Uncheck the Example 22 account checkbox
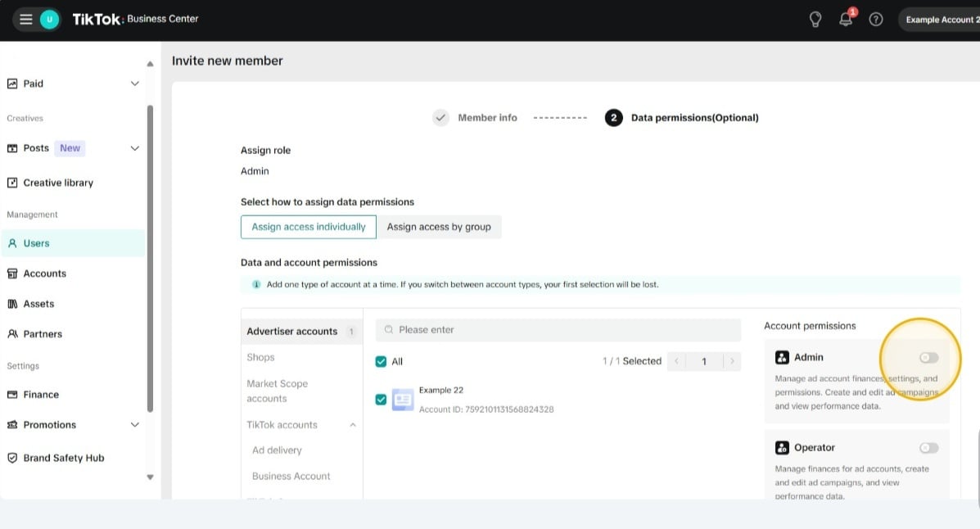Image resolution: width=980 pixels, height=529 pixels. pyautogui.click(x=381, y=400)
